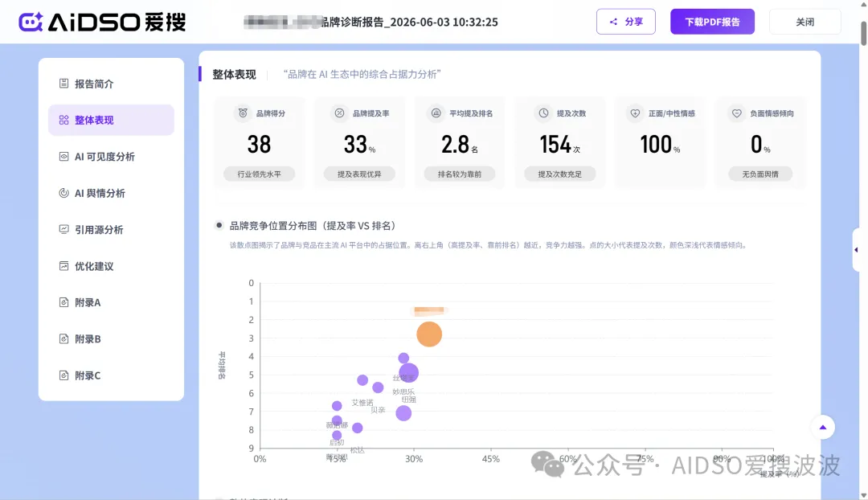
Task: Click the positive sentiment value 100%
Action: coord(660,145)
